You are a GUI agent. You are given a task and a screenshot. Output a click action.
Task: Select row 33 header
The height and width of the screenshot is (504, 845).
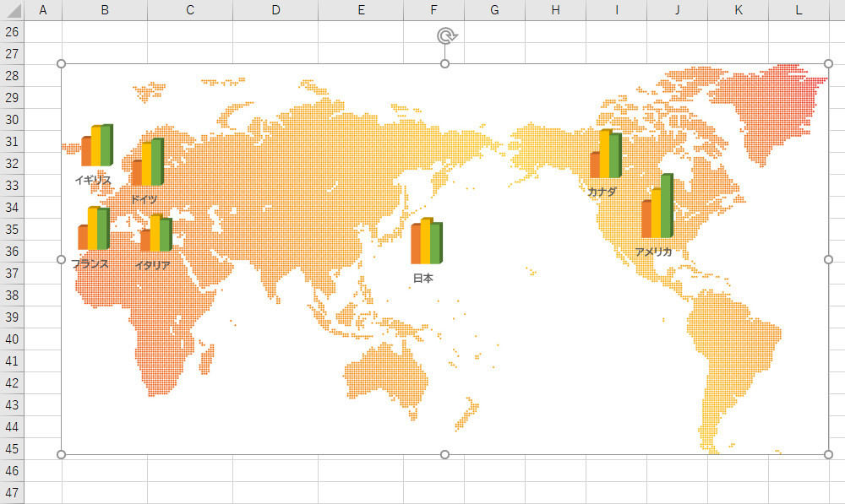(12, 185)
